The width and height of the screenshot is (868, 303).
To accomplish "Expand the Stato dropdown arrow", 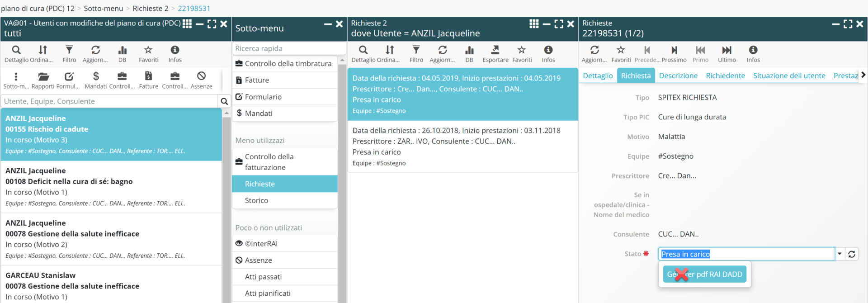I will (840, 254).
